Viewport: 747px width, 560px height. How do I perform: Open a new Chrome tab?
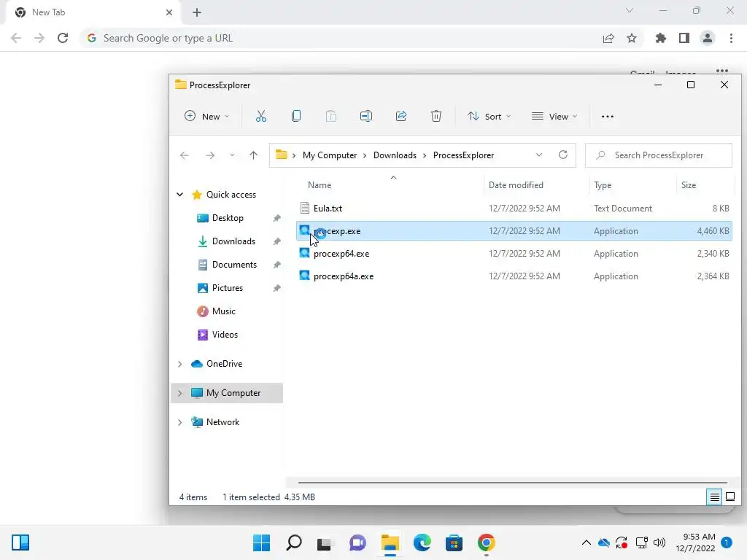[x=197, y=12]
